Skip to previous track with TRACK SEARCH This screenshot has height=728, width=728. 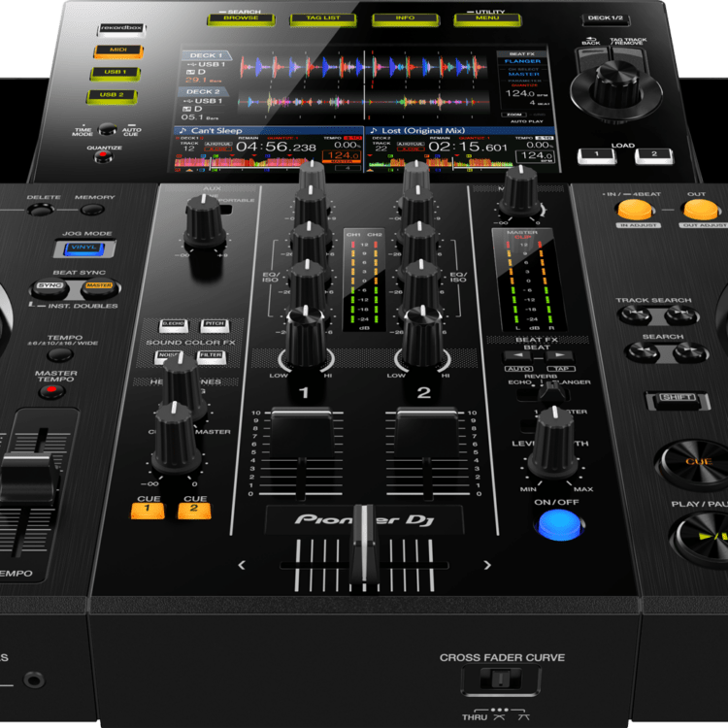click(x=634, y=315)
